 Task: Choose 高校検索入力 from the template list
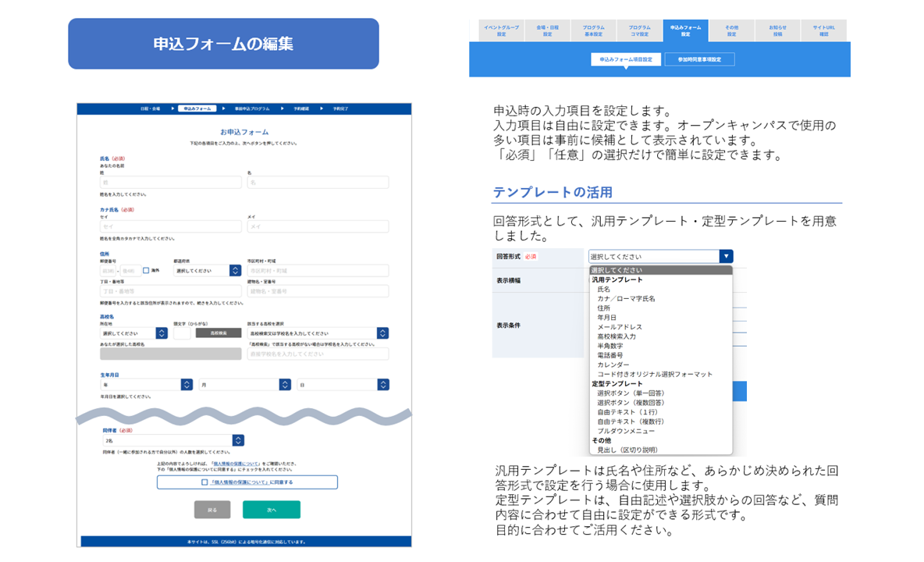(x=617, y=336)
